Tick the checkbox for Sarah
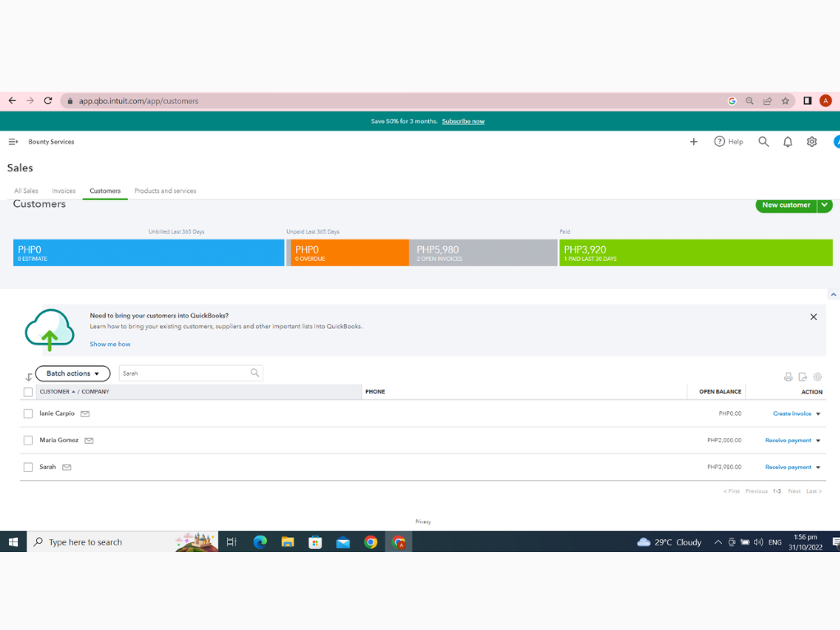 (x=29, y=467)
